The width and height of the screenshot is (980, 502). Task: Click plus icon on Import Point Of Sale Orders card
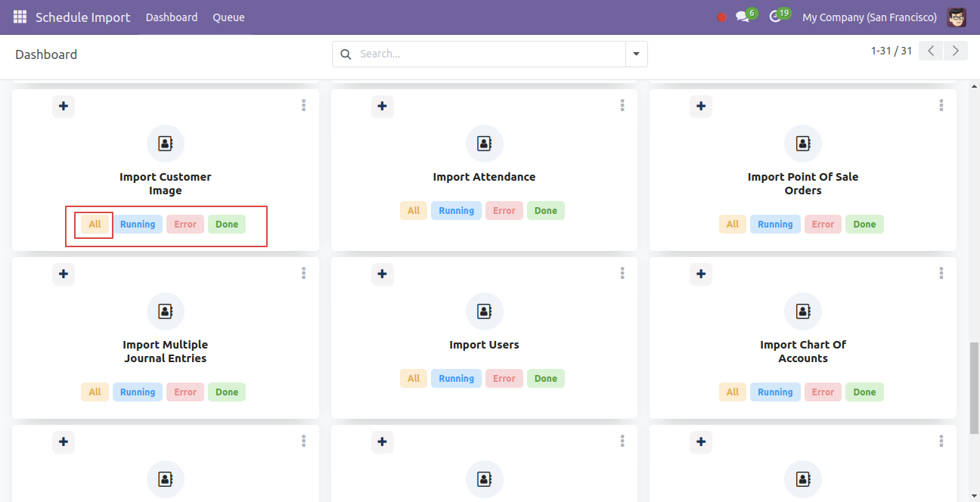coord(701,106)
